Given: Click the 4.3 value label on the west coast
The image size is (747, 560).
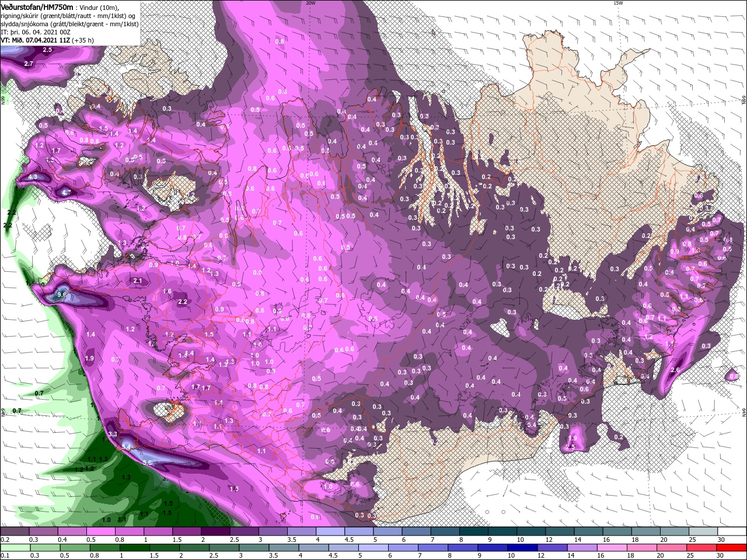Looking at the screenshot, I should [x=33, y=177].
